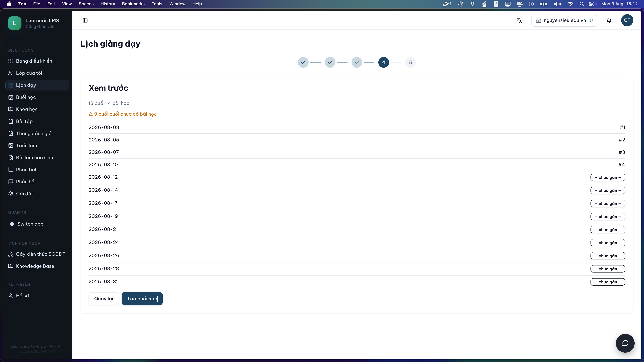Click the Tạo buổi học button

[142, 298]
